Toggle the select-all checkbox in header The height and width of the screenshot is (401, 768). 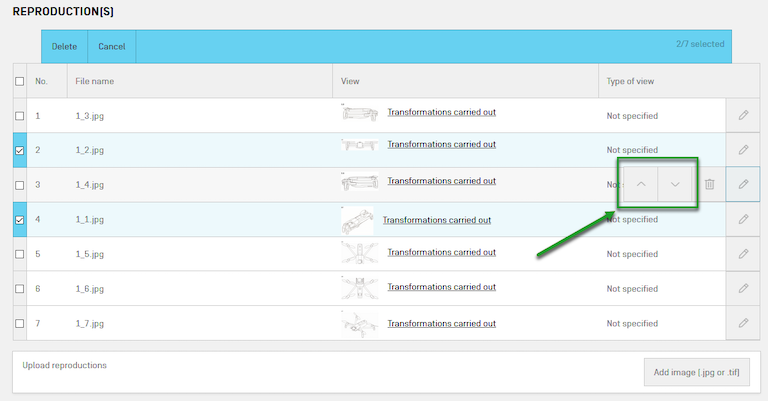pos(20,81)
